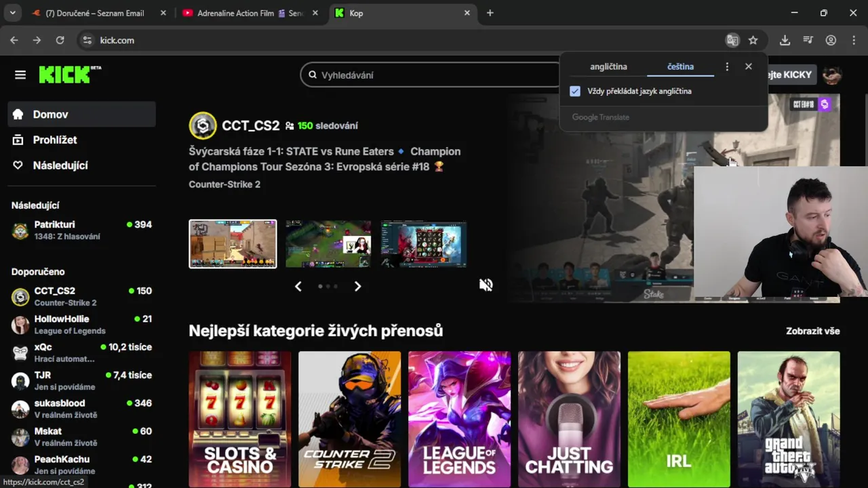Viewport: 868px width, 488px height.
Task: Open Translate popup more options menu
Action: [x=727, y=66]
